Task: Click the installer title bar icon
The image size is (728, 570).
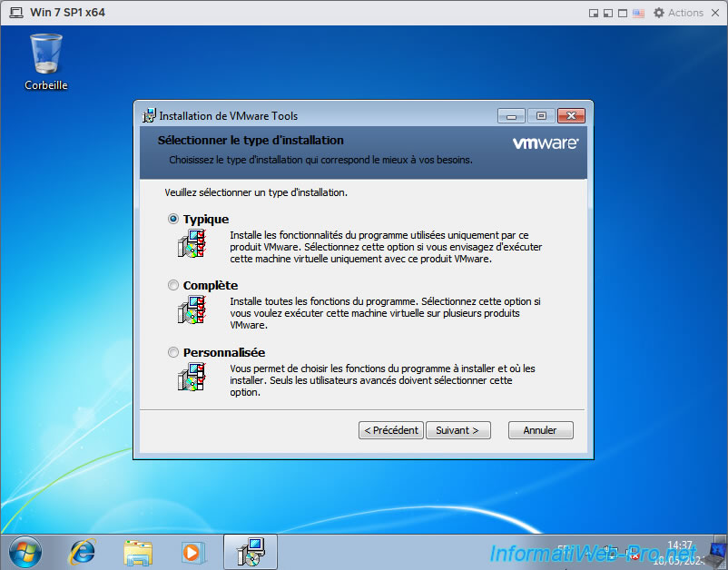Action: coord(150,115)
